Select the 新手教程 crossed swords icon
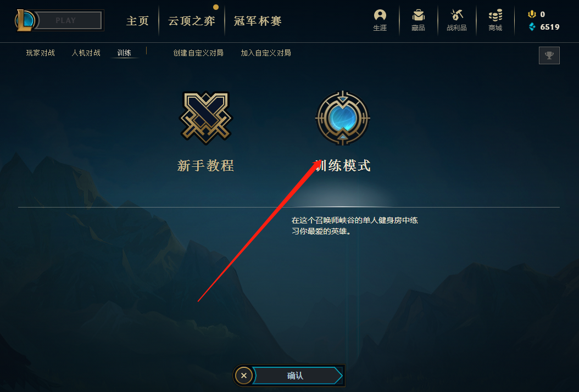The width and height of the screenshot is (579, 392). tap(205, 117)
